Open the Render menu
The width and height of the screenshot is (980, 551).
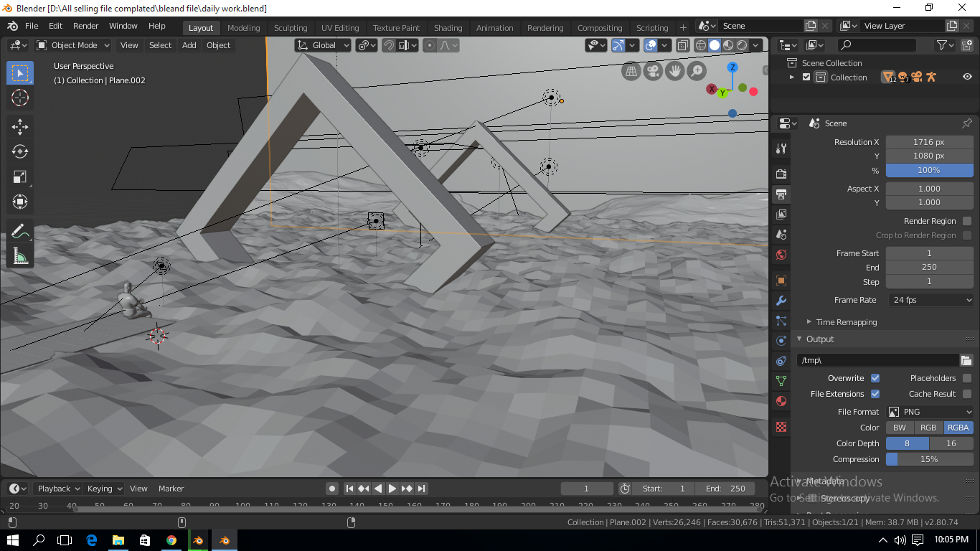pos(85,25)
